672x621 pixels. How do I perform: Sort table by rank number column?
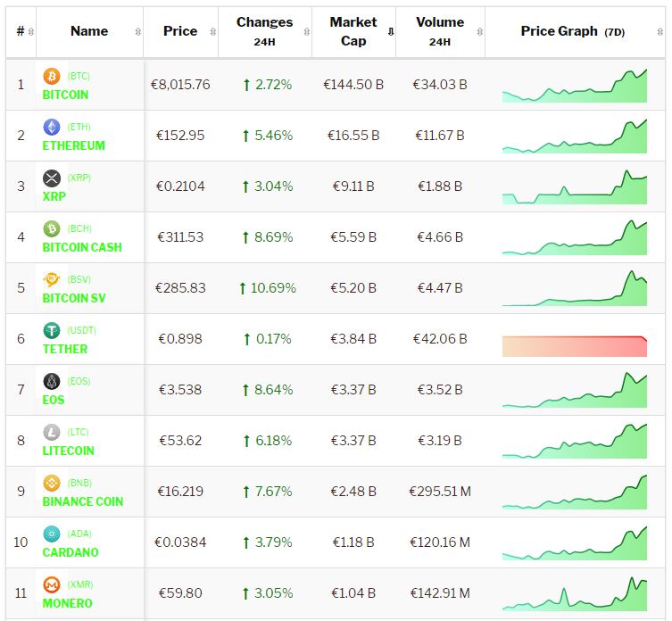(31, 31)
